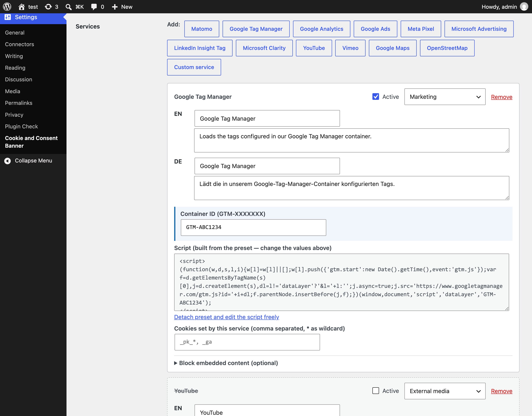
Task: Add the Microsoft Clarity service
Action: (x=264, y=48)
